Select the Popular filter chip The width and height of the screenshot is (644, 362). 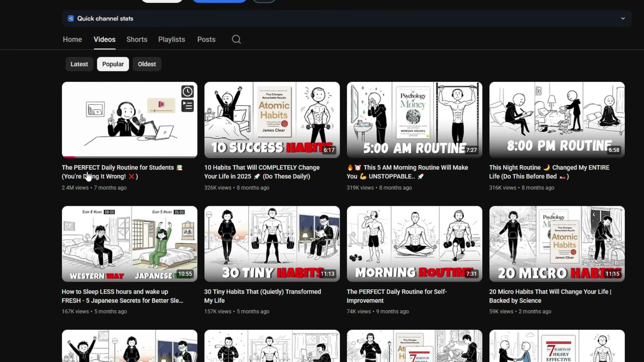pos(113,64)
